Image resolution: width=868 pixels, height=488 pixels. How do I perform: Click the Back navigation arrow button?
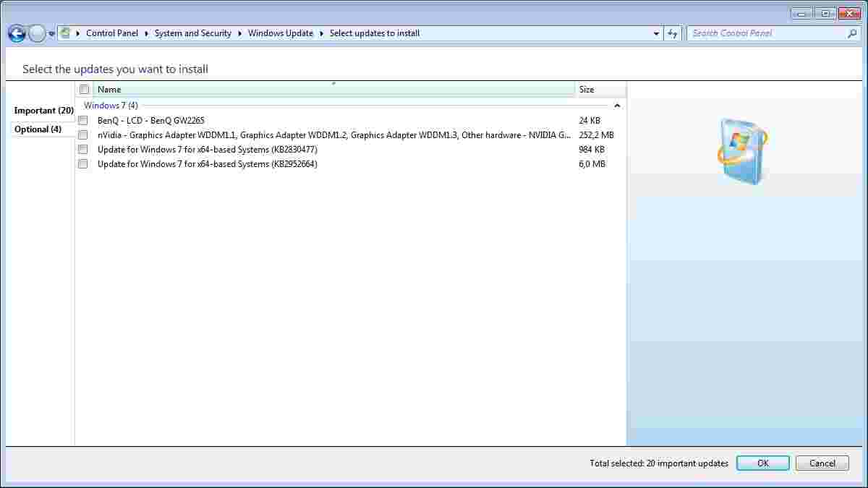tap(17, 33)
